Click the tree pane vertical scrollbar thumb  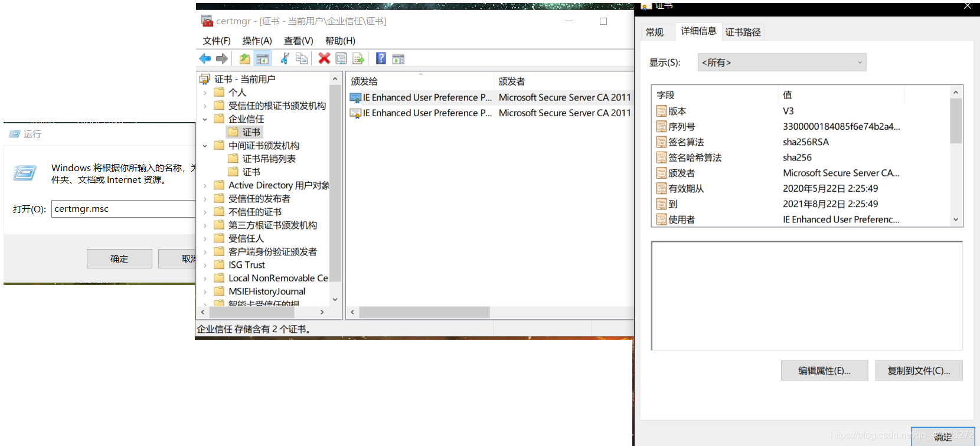tap(335, 183)
